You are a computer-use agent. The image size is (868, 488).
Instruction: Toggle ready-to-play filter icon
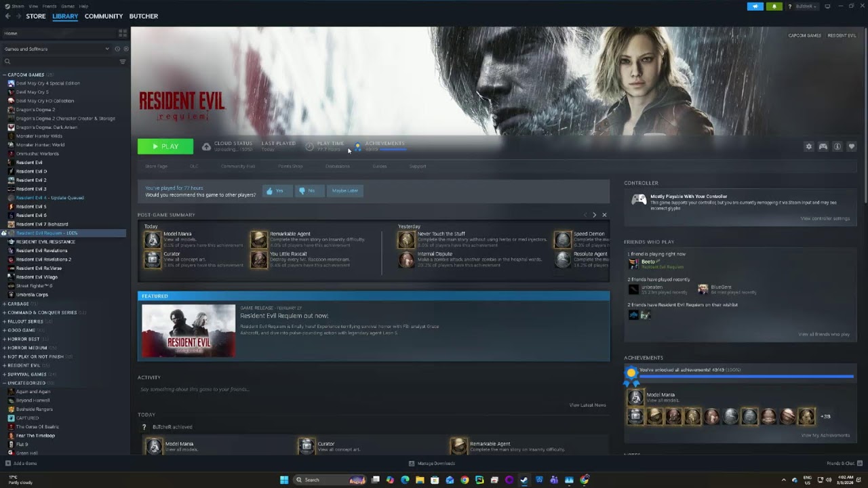(x=125, y=49)
